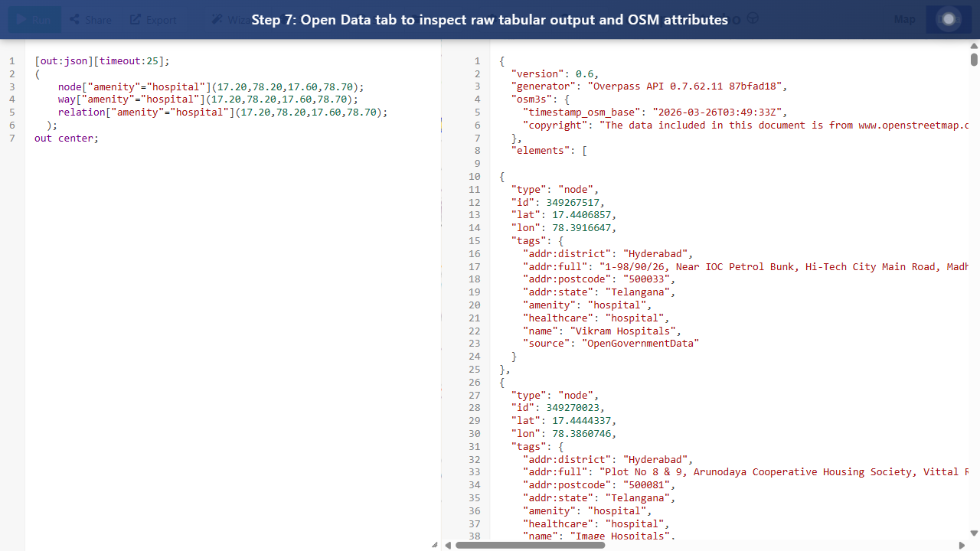Image resolution: width=980 pixels, height=551 pixels.
Task: Click the globe icon beside the overpass turbo logo
Action: (753, 18)
